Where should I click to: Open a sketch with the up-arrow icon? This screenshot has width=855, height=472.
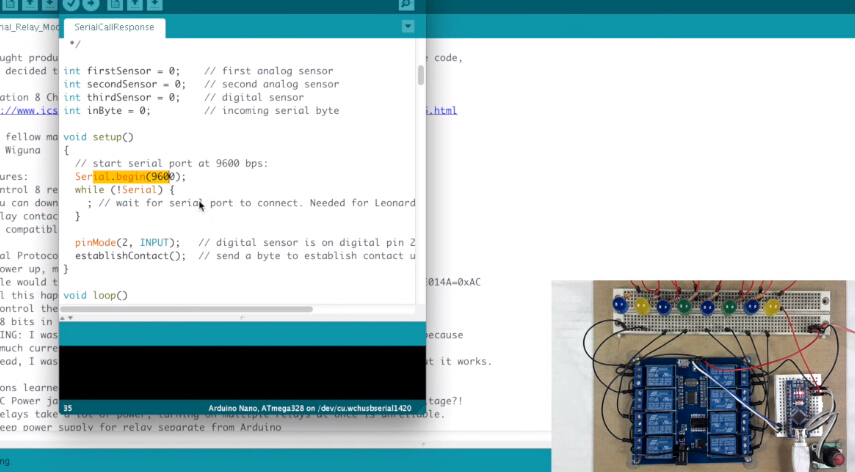[136, 4]
